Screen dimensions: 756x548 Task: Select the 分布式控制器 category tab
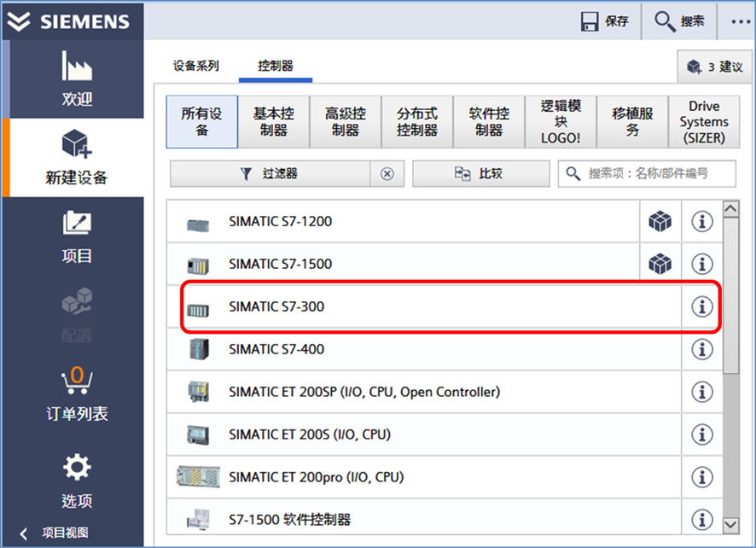417,121
